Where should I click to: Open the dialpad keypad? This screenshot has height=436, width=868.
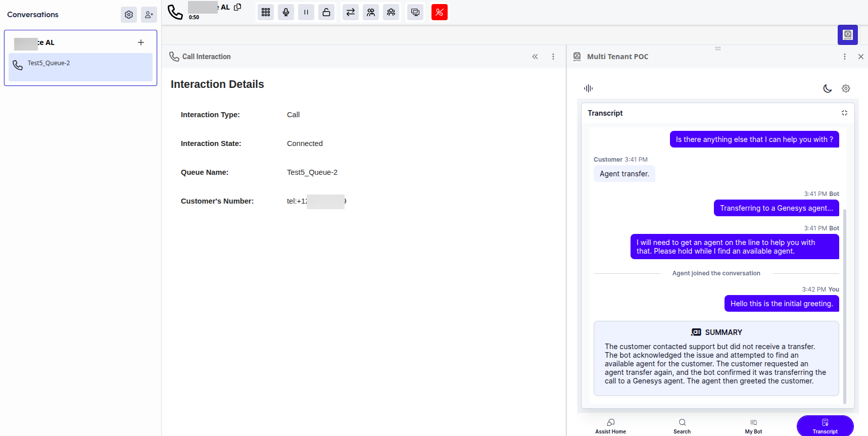point(266,12)
